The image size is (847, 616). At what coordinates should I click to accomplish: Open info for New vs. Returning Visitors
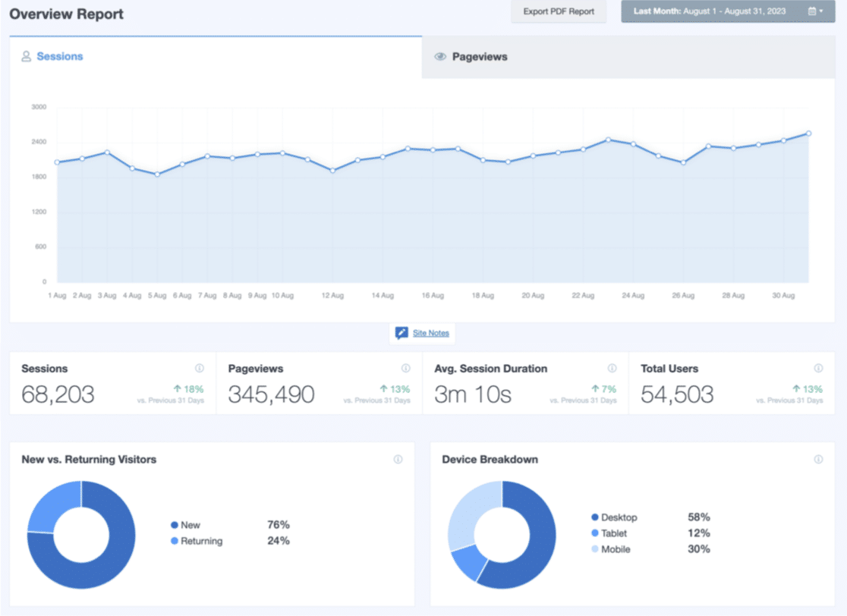pyautogui.click(x=398, y=460)
